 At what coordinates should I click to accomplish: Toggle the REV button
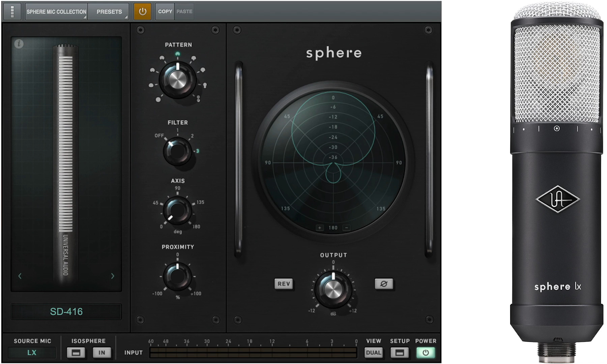point(284,284)
